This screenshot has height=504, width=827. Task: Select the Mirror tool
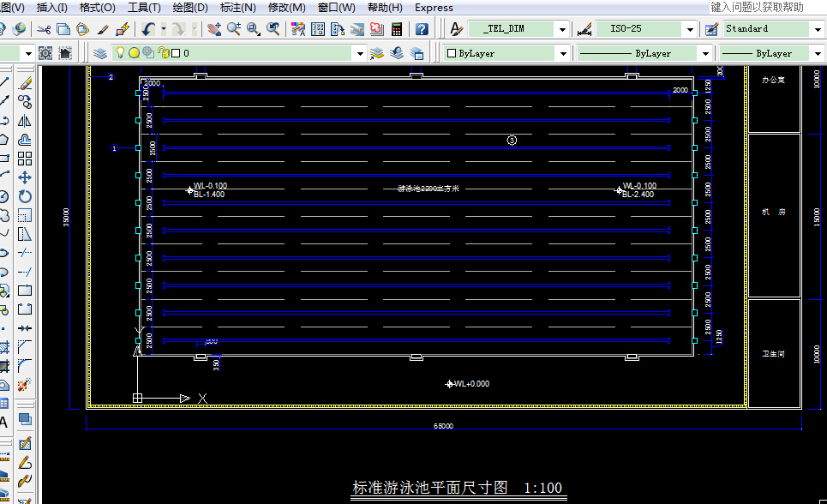pos(25,121)
